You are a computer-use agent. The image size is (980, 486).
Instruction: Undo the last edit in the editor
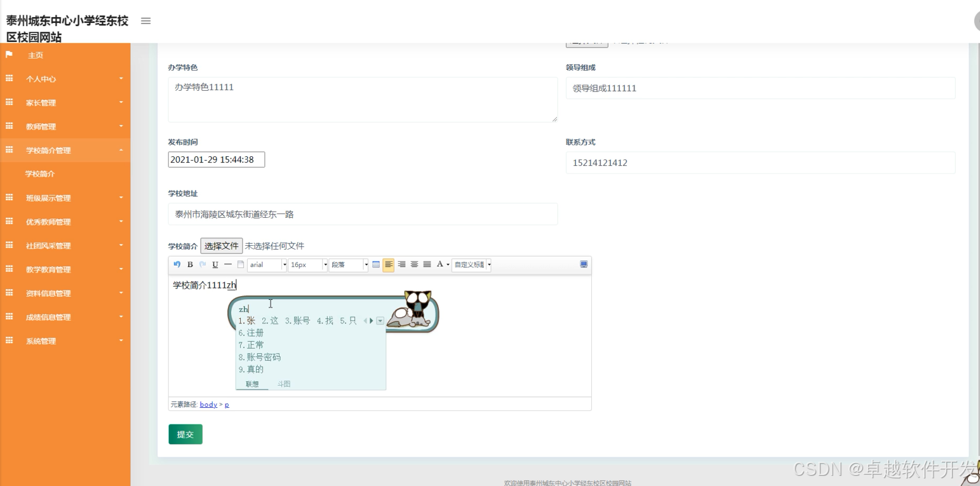pyautogui.click(x=177, y=265)
